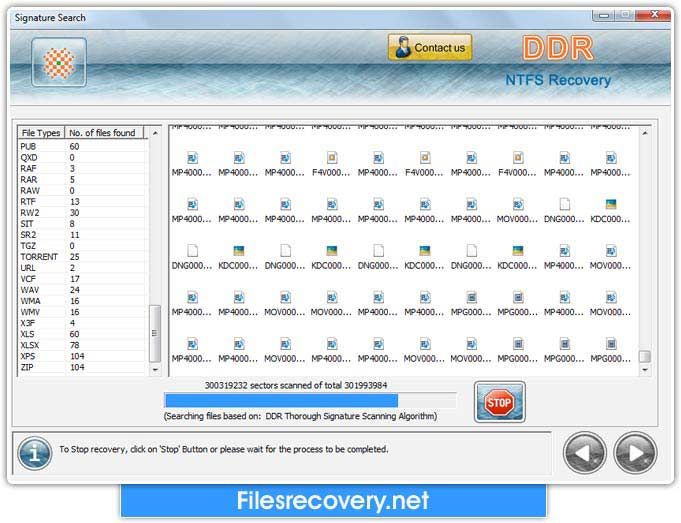
Task: Click the file types list scrollbar thumb
Action: click(155, 333)
